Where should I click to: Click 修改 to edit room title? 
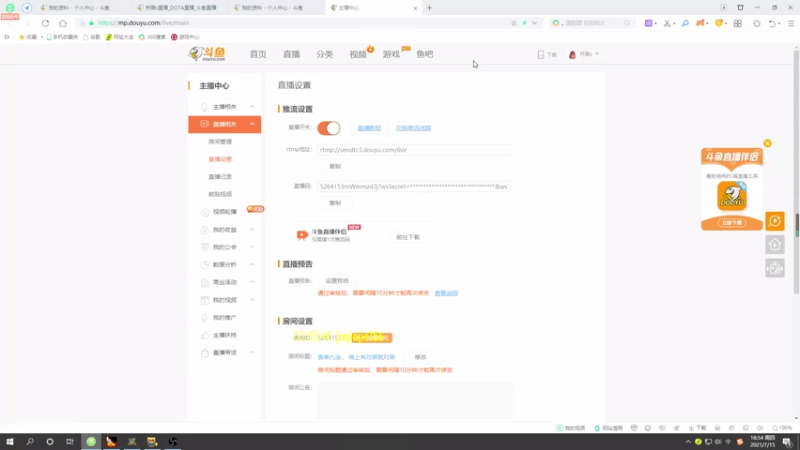(x=420, y=357)
